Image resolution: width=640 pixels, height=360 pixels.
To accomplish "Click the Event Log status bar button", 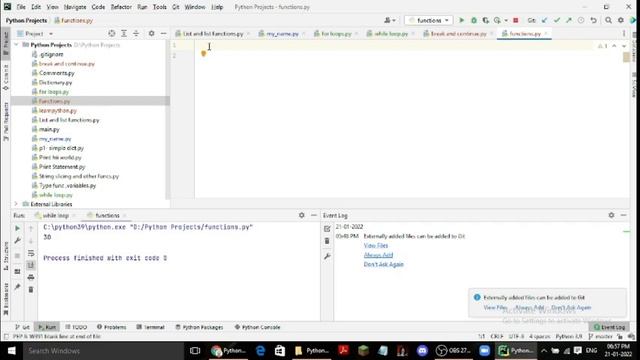I will coord(609,327).
